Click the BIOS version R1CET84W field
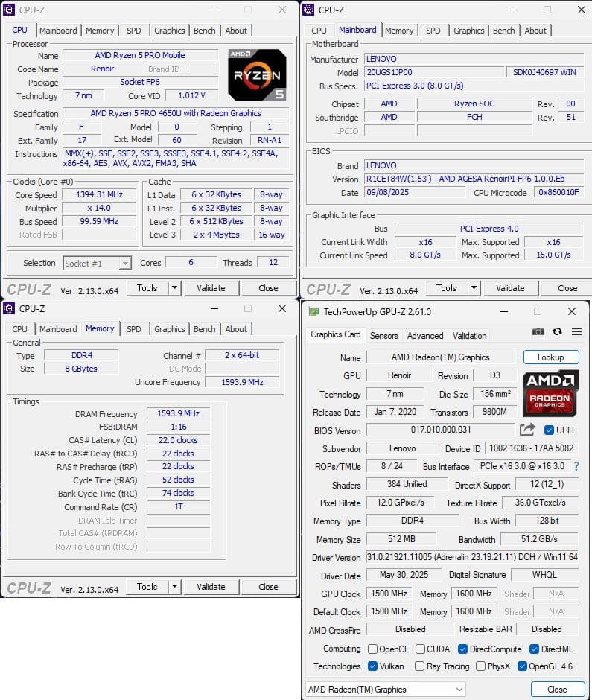The height and width of the screenshot is (700, 592). click(x=474, y=179)
